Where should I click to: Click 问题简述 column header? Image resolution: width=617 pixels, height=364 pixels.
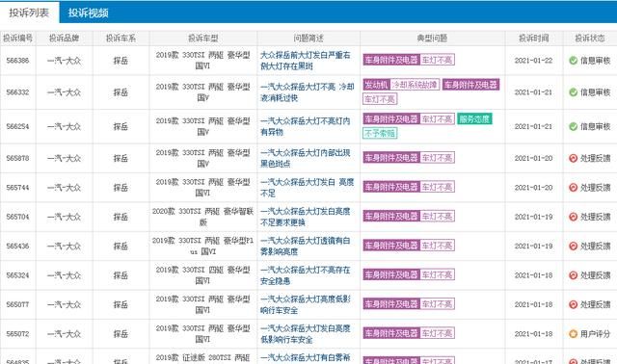coord(308,39)
